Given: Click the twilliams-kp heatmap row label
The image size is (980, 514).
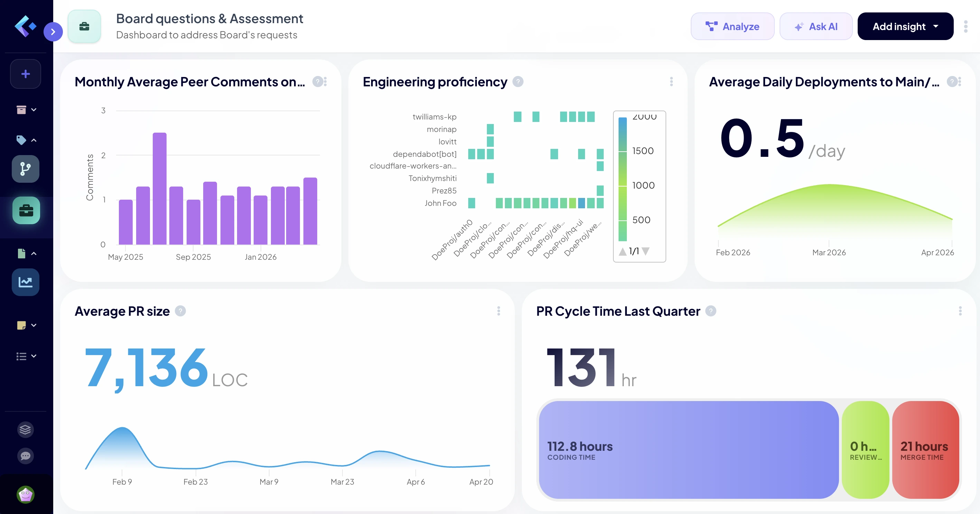Looking at the screenshot, I should coord(434,117).
